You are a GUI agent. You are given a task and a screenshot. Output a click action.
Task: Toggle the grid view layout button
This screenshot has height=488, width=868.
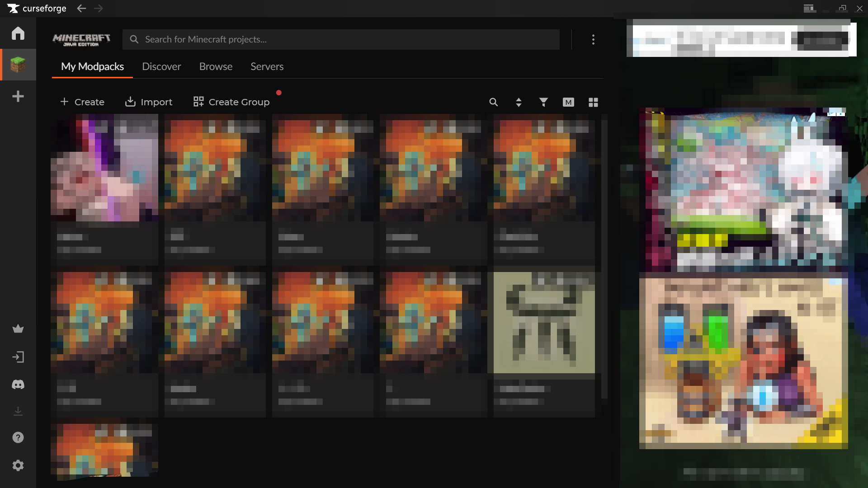pyautogui.click(x=593, y=102)
